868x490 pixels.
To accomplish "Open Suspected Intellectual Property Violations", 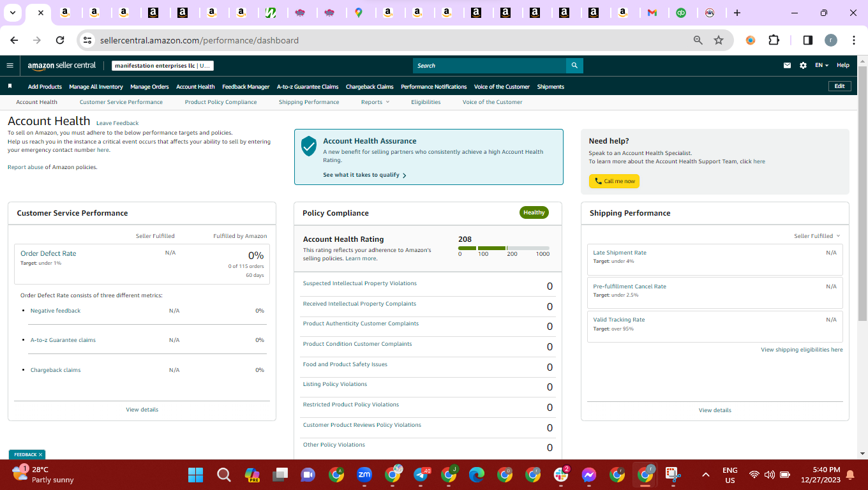I will [x=360, y=283].
